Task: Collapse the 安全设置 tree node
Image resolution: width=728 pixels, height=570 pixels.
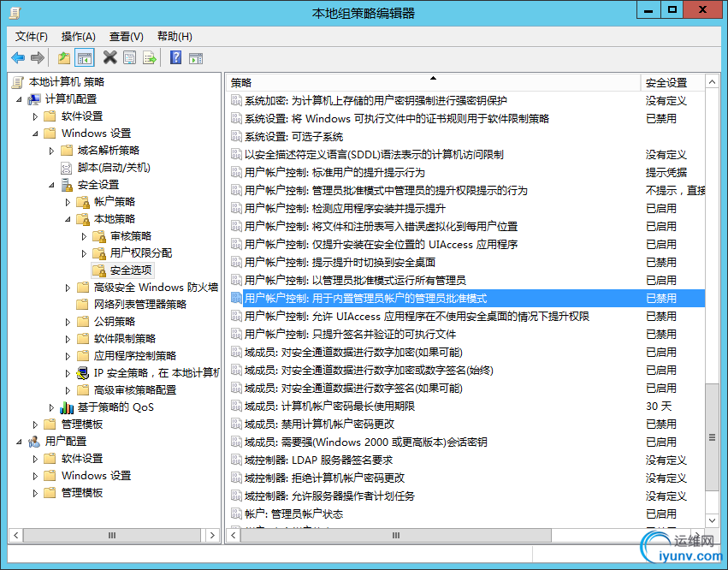Action: pyautogui.click(x=51, y=186)
